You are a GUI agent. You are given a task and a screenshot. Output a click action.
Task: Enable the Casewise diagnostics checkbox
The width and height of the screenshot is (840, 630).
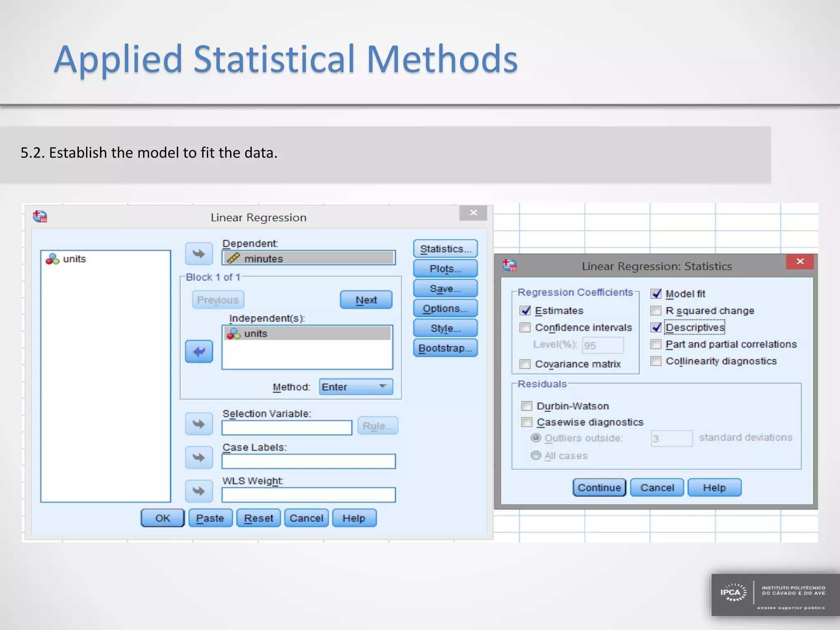tap(527, 422)
